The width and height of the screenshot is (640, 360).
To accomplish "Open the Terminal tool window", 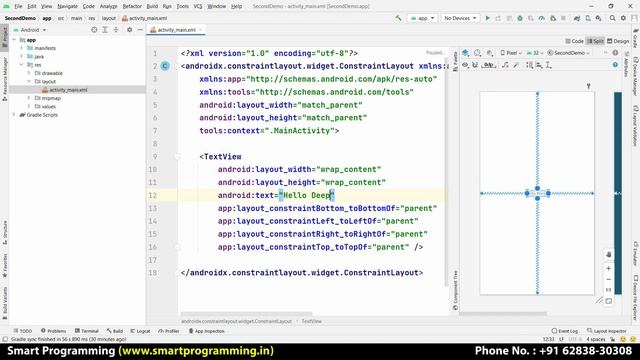I will (x=87, y=331).
